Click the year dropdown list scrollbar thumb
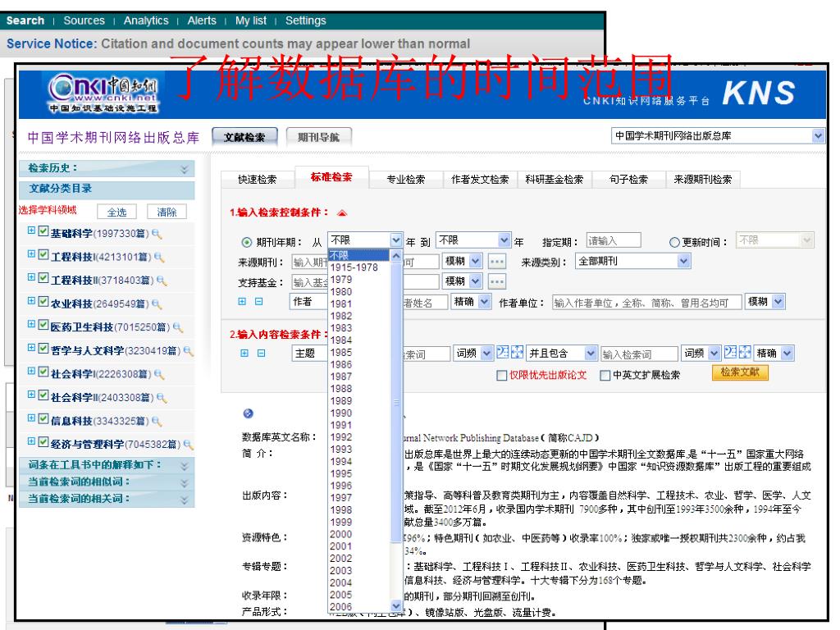840x630 pixels. pos(396,402)
